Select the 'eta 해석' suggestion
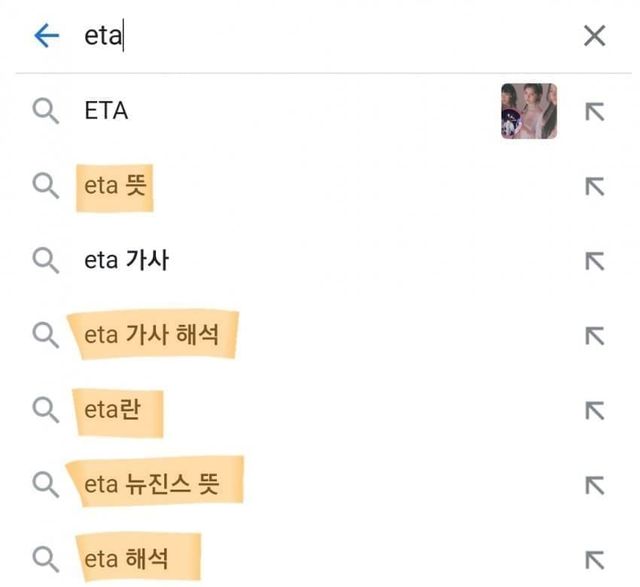The image size is (640, 587). coord(135,557)
